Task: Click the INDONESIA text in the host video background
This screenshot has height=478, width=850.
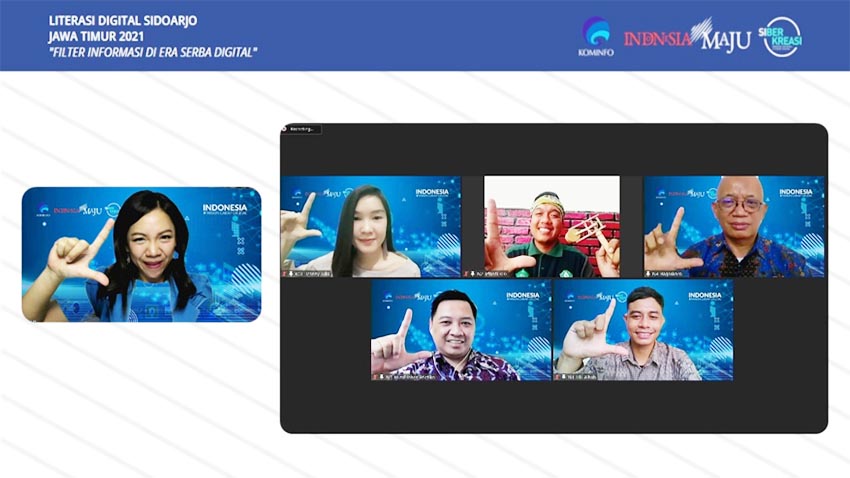Action: tap(225, 208)
